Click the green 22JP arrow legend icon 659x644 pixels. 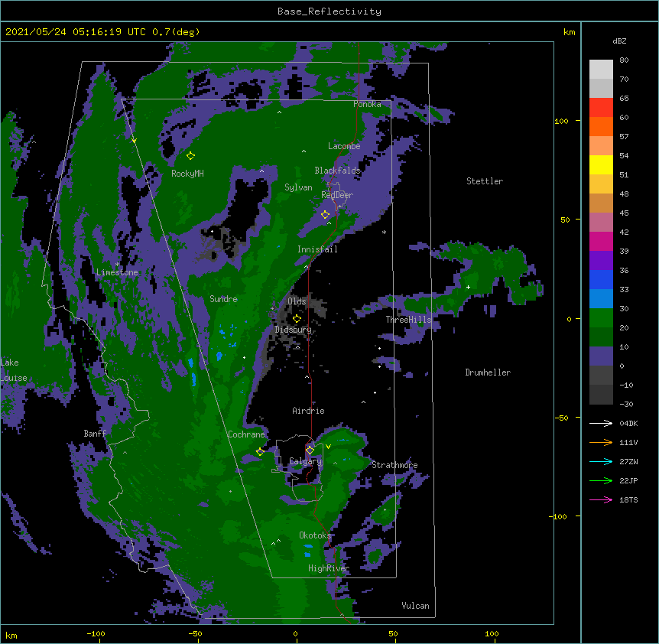601,480
